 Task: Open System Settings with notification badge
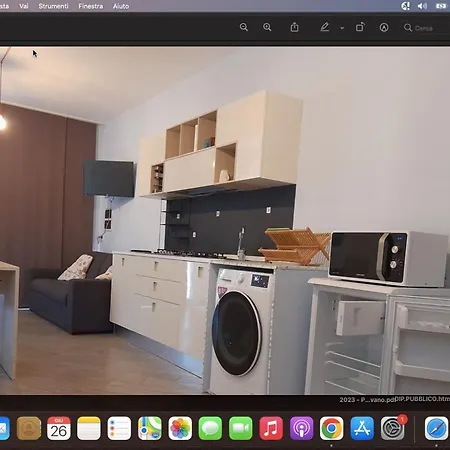pos(393,428)
